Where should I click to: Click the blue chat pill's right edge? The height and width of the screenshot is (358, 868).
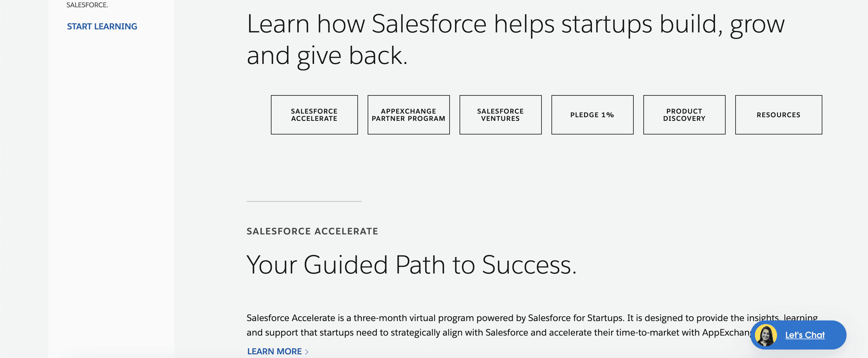[841, 335]
